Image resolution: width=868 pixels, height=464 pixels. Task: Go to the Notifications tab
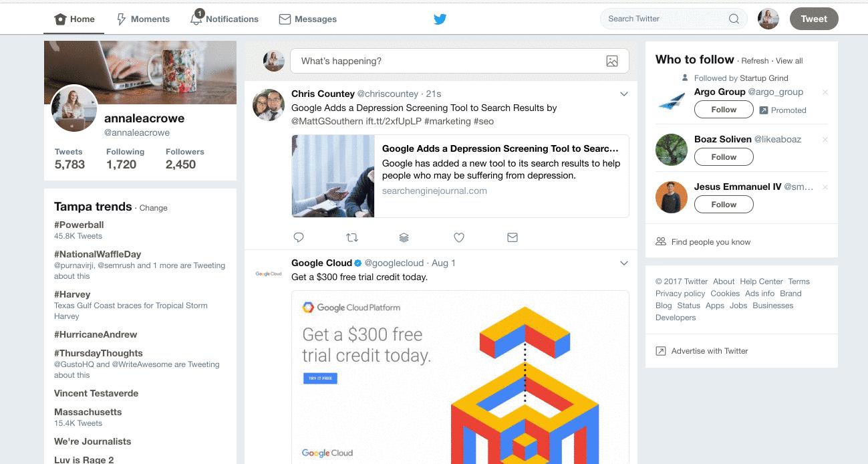225,19
